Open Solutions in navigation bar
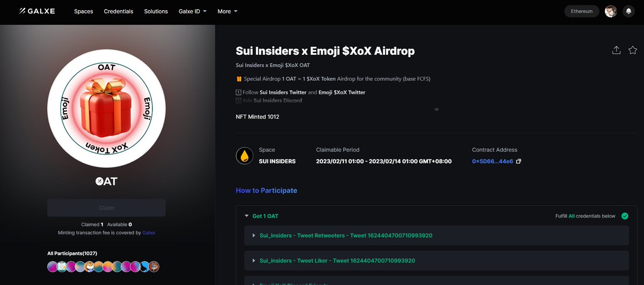This screenshot has height=285, width=644. point(156,11)
